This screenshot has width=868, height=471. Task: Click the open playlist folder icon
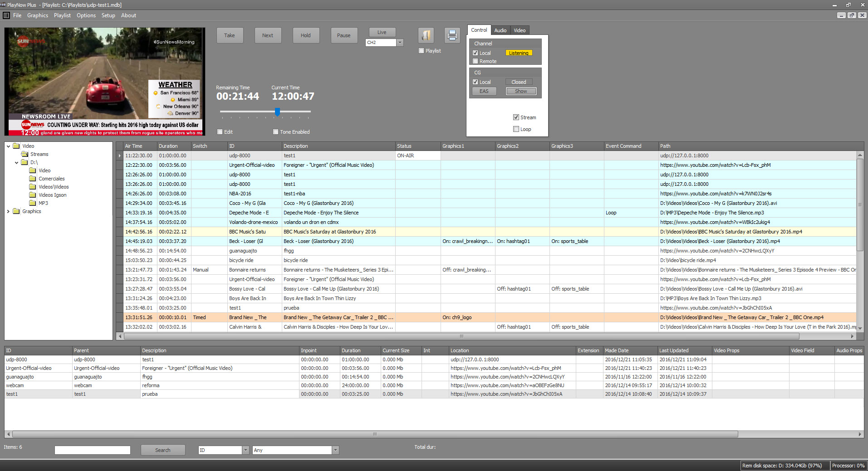coord(426,35)
